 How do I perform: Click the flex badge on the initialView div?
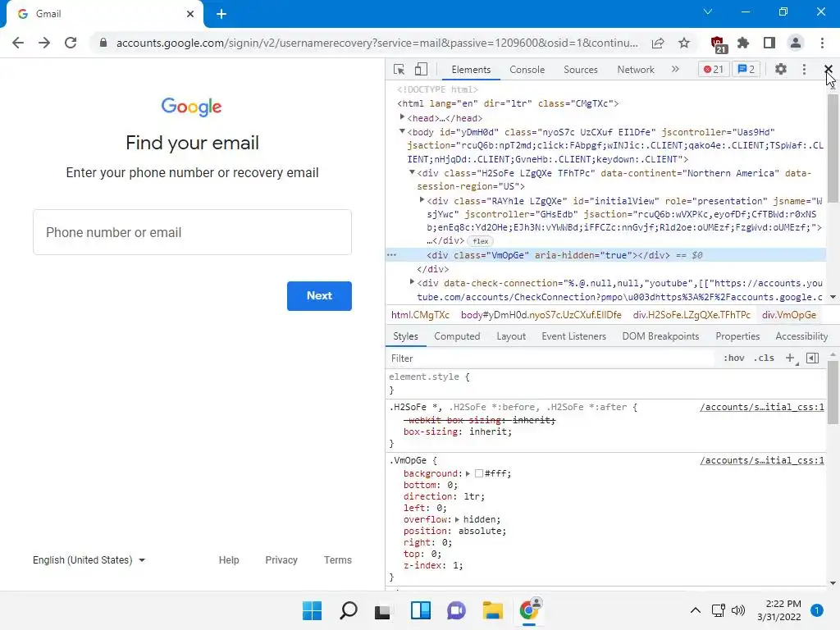pos(480,241)
